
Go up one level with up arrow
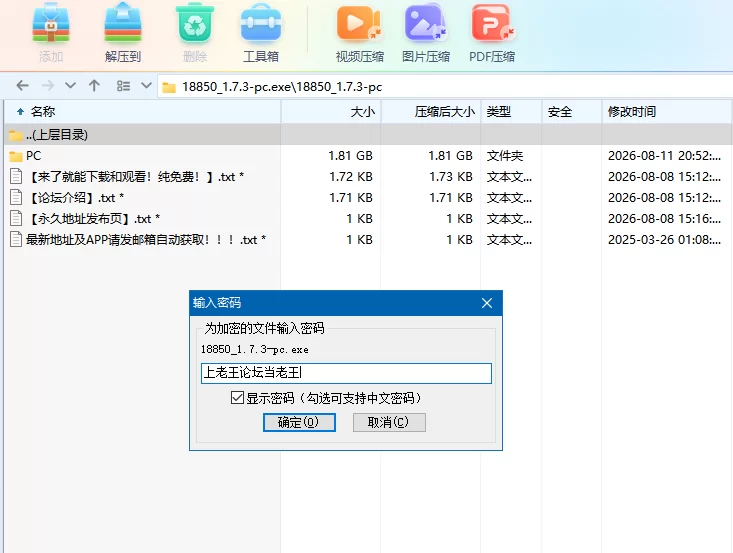(94, 86)
